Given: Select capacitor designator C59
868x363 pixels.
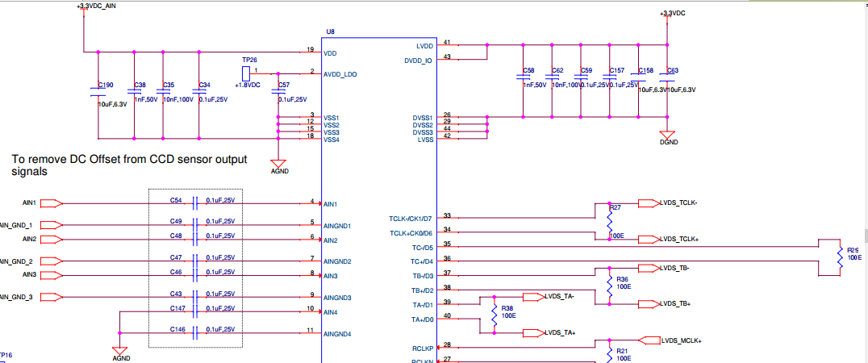Looking at the screenshot, I should tap(586, 71).
